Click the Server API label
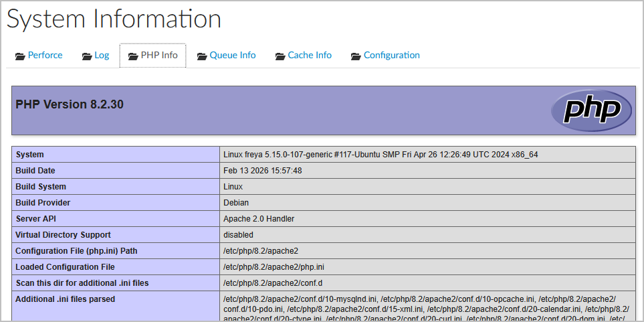 [35, 219]
